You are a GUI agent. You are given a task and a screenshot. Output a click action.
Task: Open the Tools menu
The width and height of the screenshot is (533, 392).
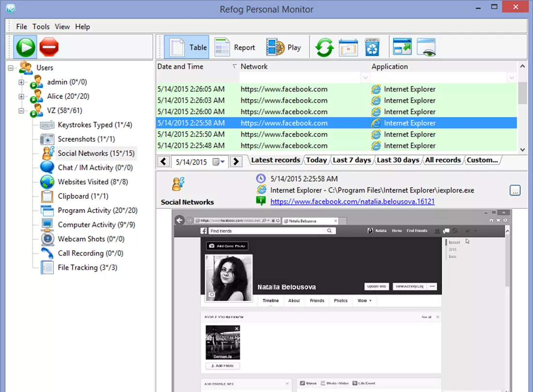tap(41, 27)
